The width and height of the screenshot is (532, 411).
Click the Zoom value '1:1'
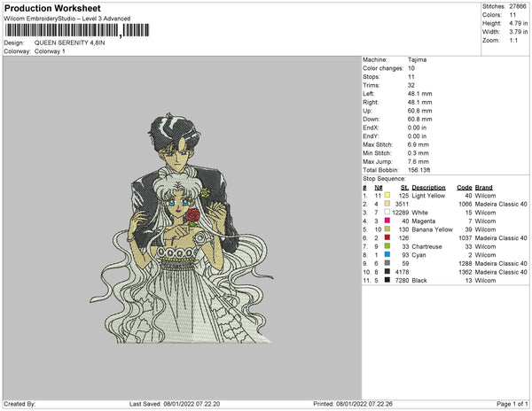click(x=513, y=41)
